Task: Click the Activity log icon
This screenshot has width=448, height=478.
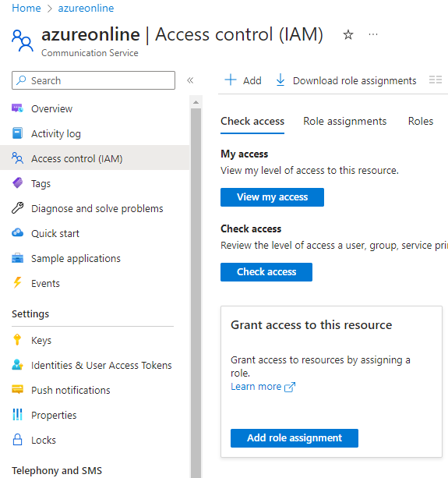Action: [x=17, y=133]
